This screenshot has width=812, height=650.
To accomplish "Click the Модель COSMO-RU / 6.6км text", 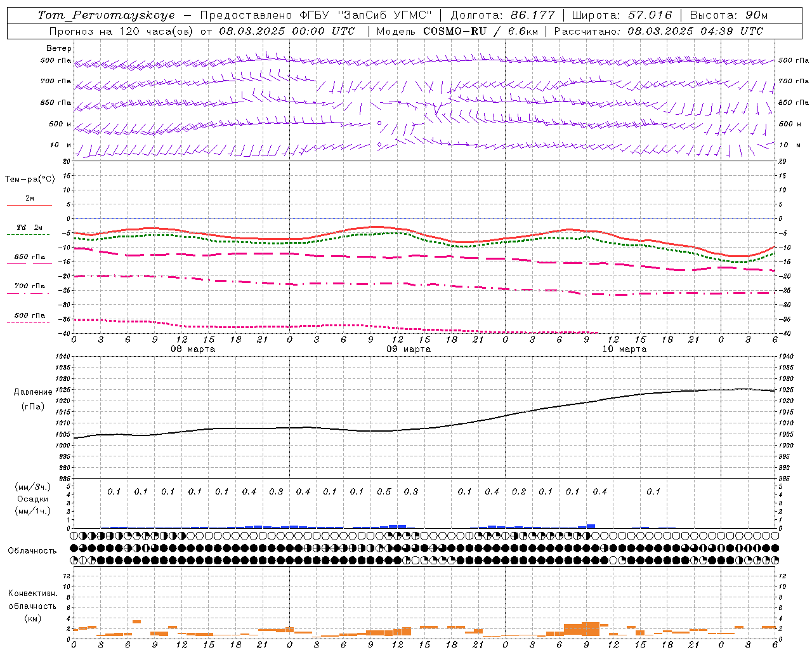I will (457, 31).
